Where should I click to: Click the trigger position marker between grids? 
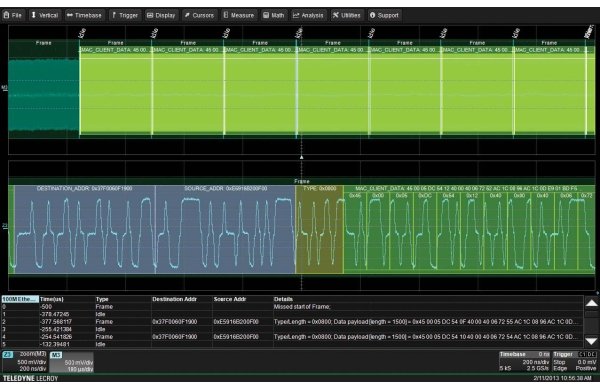(302, 157)
